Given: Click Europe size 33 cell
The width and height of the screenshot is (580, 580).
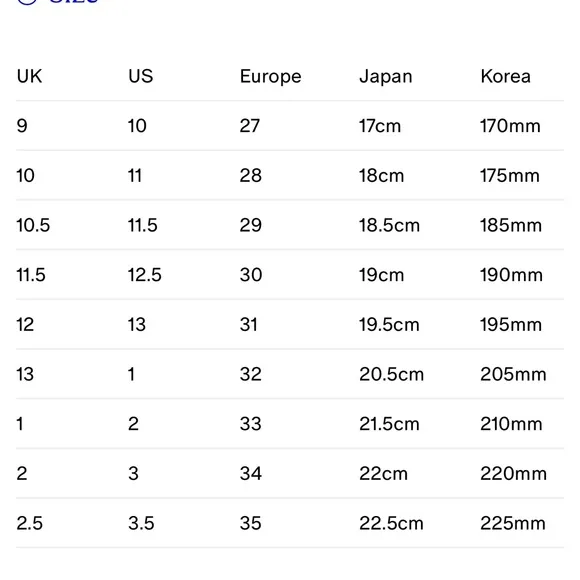Looking at the screenshot, I should pos(250,424).
